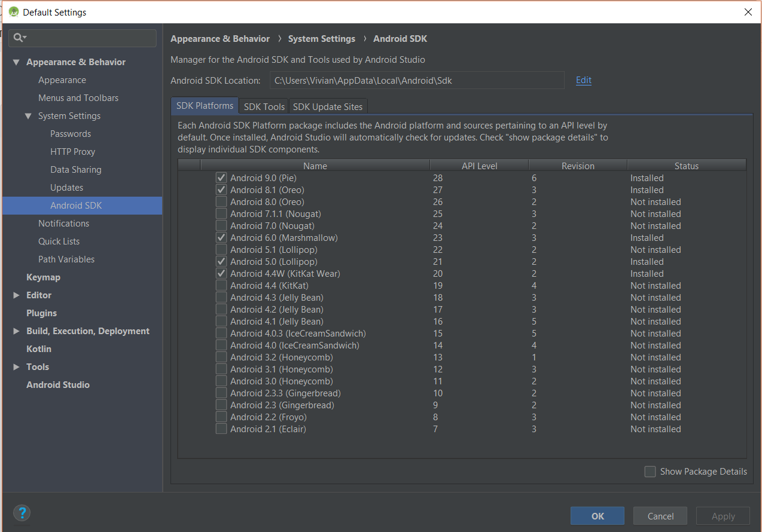Check Android 7.0 (Nougat) checkbox
This screenshot has height=532, width=762.
221,225
